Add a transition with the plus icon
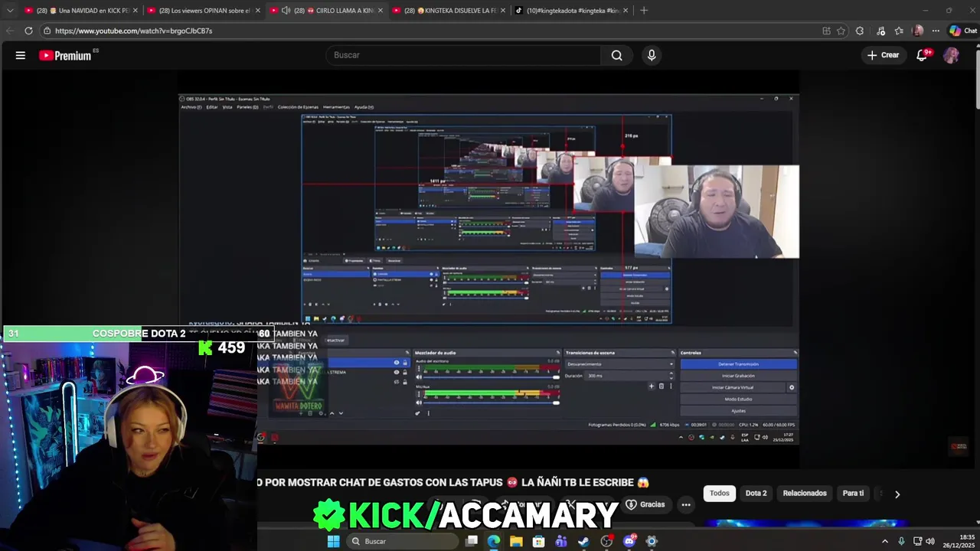Image resolution: width=980 pixels, height=551 pixels. click(652, 386)
